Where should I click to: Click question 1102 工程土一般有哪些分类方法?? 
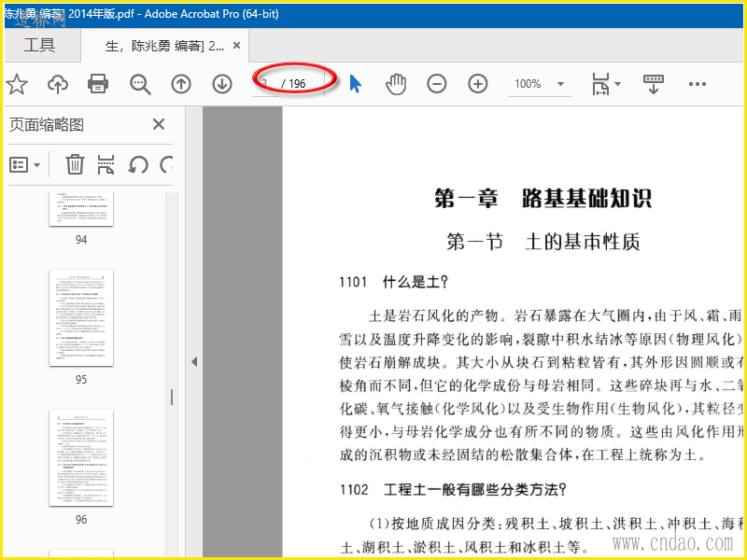click(453, 489)
